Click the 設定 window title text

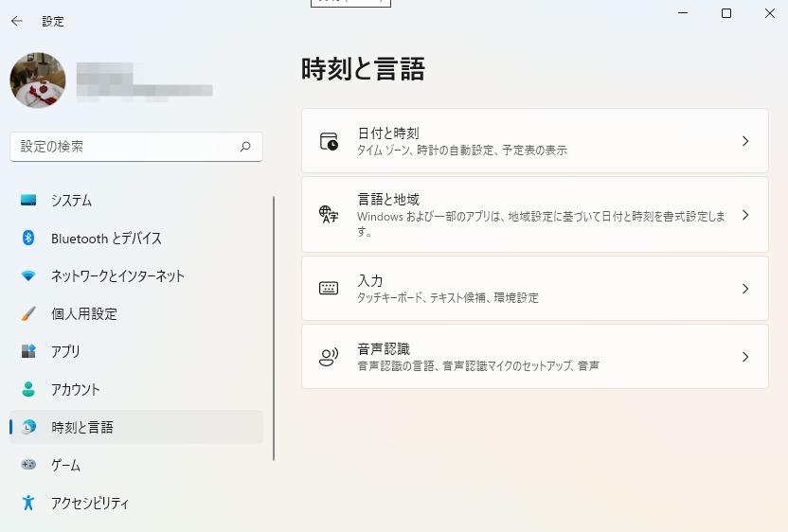(53, 21)
